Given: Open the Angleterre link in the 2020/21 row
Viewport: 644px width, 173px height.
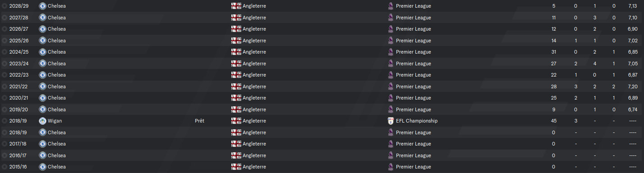Looking at the screenshot, I should [254, 98].
